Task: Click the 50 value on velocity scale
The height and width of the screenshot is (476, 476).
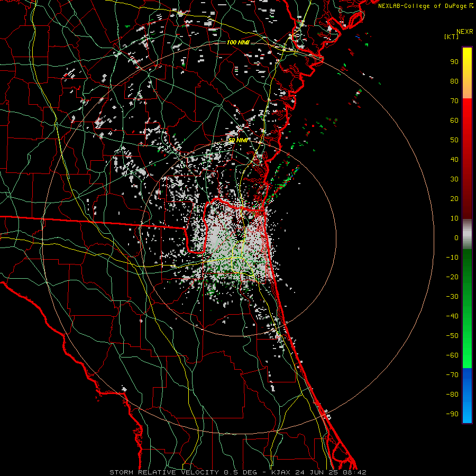Action: [x=454, y=140]
